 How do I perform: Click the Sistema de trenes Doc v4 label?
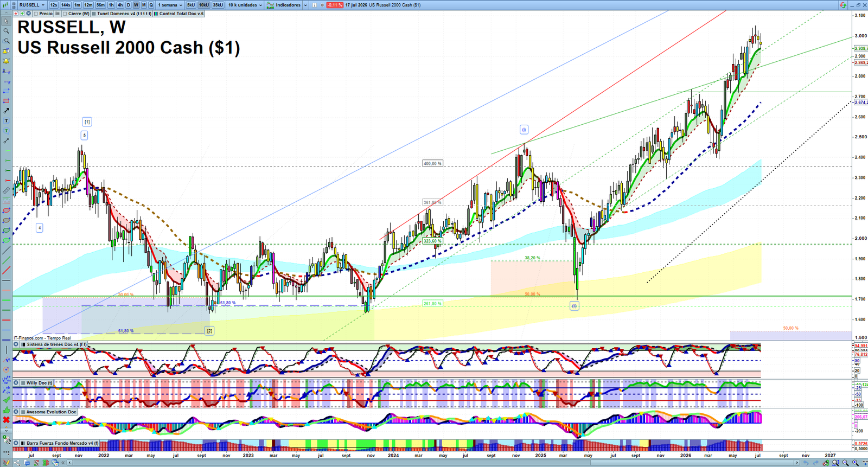(56, 344)
